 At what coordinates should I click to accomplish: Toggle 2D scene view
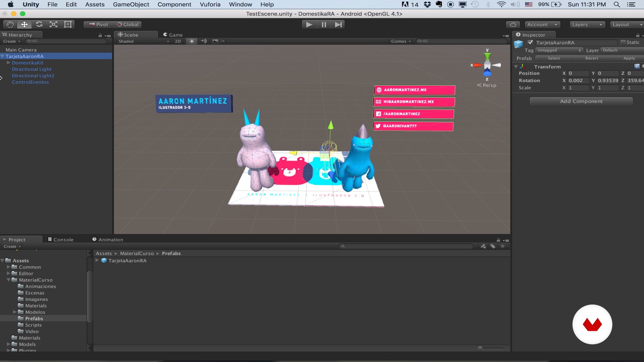point(178,41)
